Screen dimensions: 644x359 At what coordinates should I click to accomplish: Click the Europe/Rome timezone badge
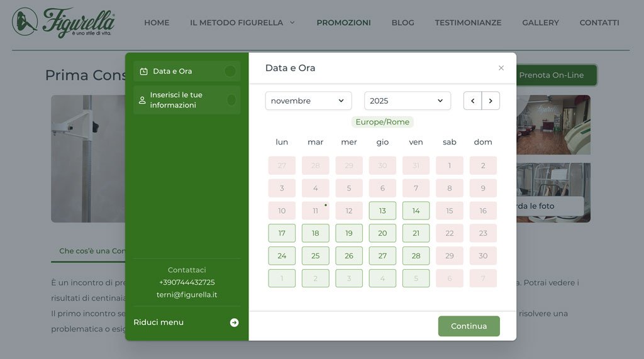[382, 122]
